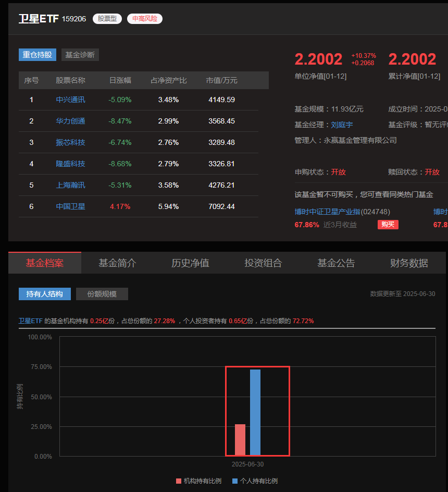Click the 基金规模:11.93亿元 text

[329, 109]
